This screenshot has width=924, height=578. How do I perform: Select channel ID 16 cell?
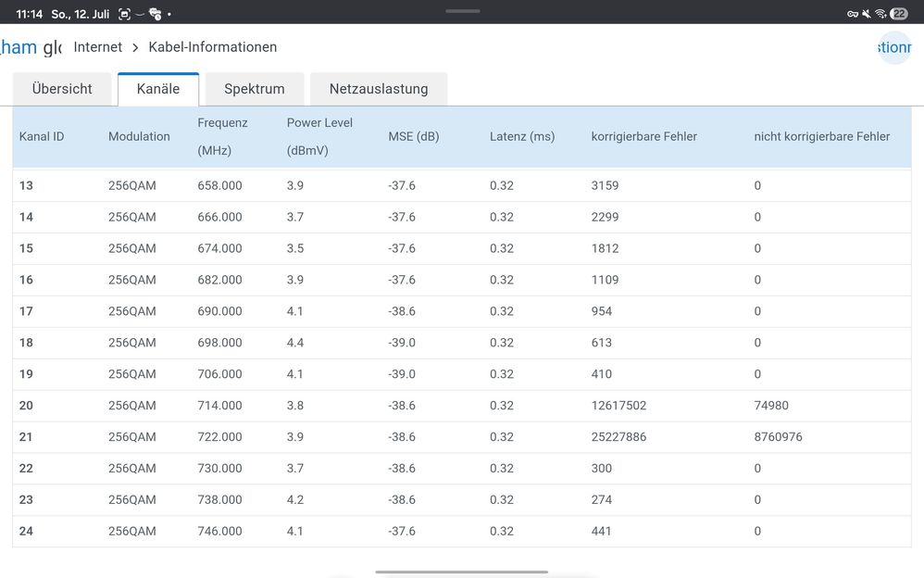click(x=26, y=280)
